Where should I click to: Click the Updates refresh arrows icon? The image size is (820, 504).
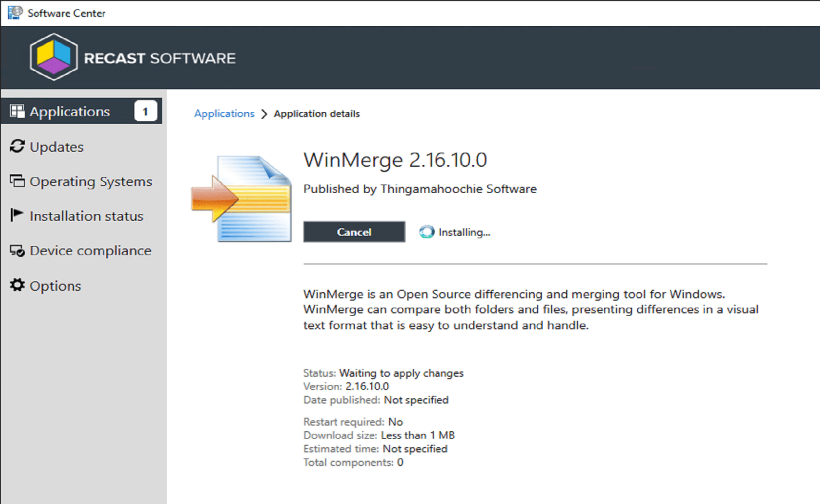coord(17,147)
